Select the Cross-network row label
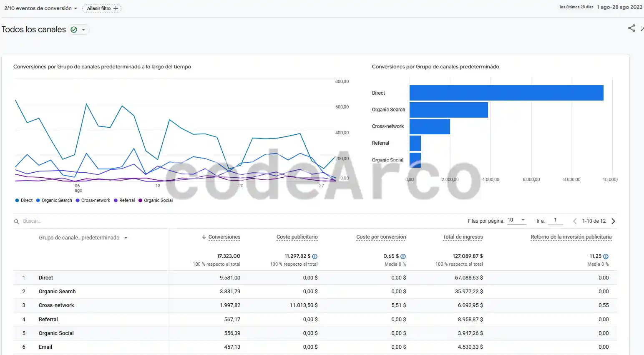The width and height of the screenshot is (644, 355). (x=56, y=305)
